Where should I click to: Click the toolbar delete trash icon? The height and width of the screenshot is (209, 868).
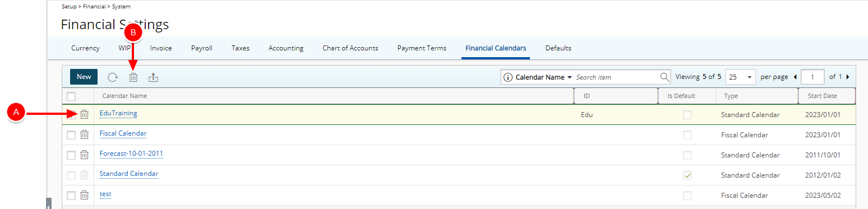[x=133, y=77]
